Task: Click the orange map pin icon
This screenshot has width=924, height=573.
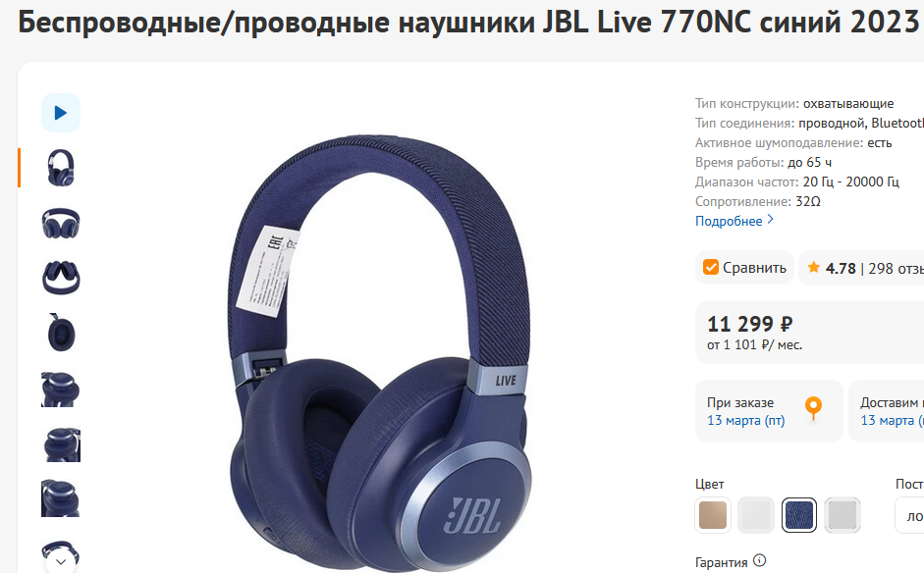Action: click(x=813, y=408)
